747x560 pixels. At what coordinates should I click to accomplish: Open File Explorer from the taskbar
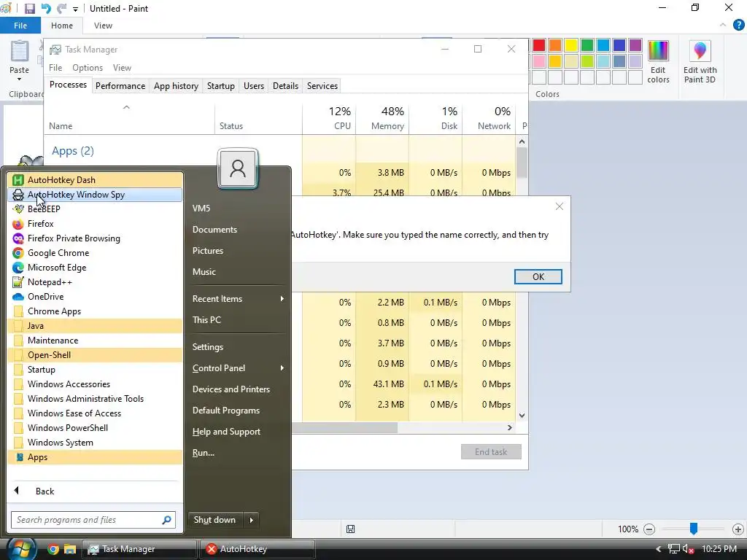point(70,549)
